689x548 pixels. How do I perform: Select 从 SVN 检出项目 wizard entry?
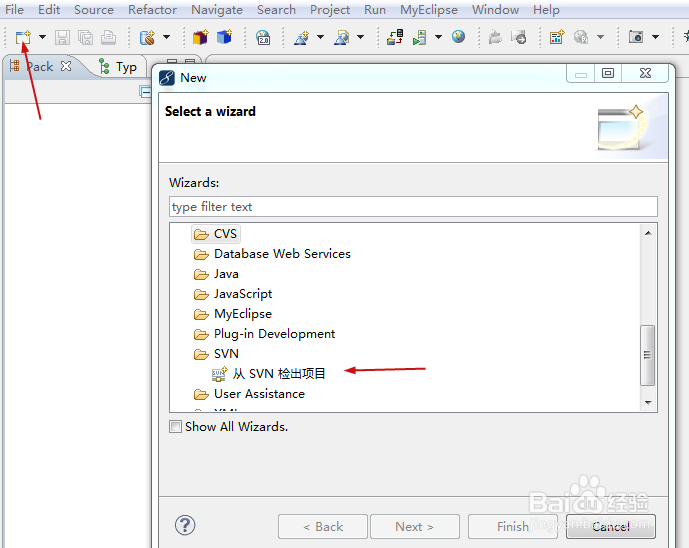[268, 374]
